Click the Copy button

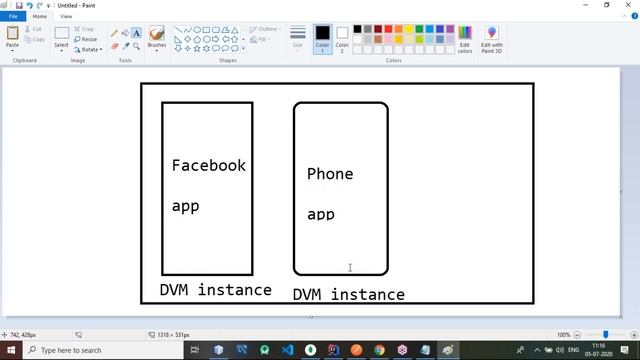(x=35, y=39)
